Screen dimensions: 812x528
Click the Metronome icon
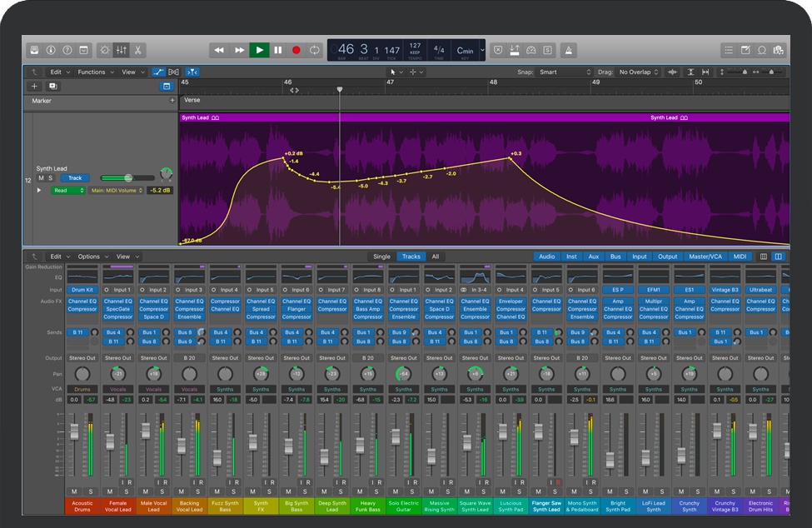568,50
